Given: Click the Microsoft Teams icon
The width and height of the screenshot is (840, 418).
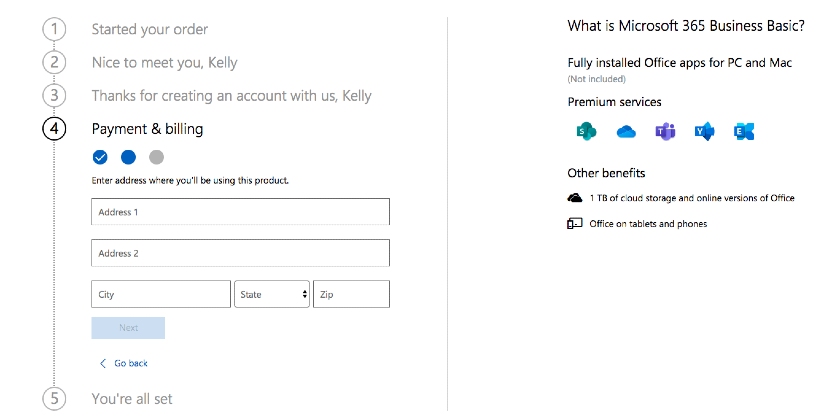Looking at the screenshot, I should pyautogui.click(x=665, y=131).
